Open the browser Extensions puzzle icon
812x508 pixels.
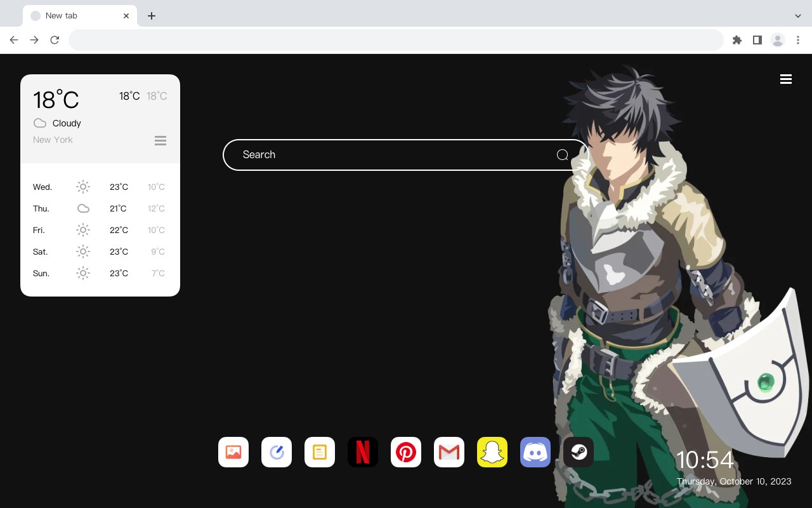pos(737,40)
